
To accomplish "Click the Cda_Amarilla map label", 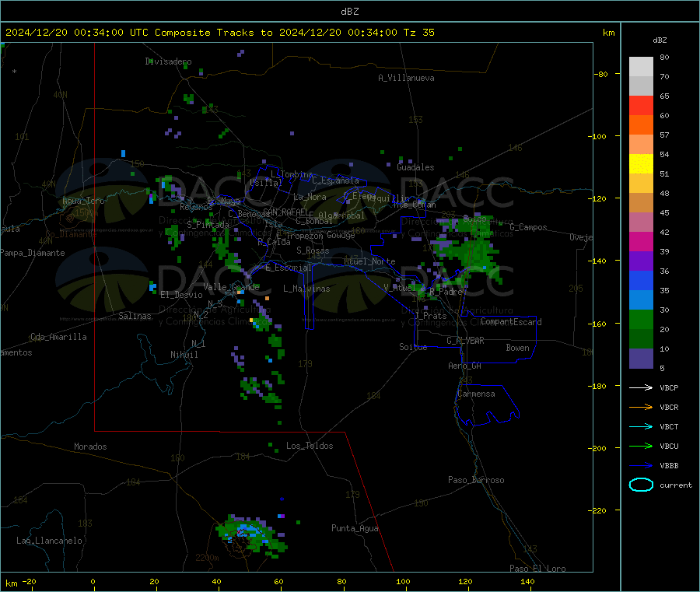I will pyautogui.click(x=58, y=337).
